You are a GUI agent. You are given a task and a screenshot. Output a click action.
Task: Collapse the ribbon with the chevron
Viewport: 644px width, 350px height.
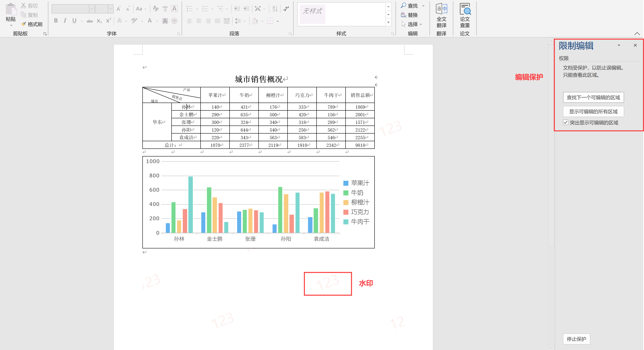click(637, 33)
